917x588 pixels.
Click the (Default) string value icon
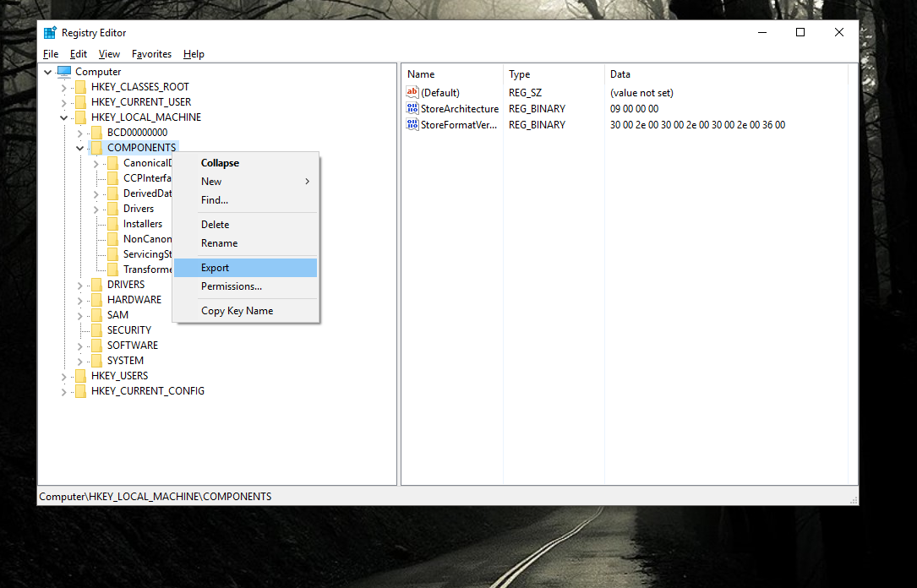pos(412,92)
